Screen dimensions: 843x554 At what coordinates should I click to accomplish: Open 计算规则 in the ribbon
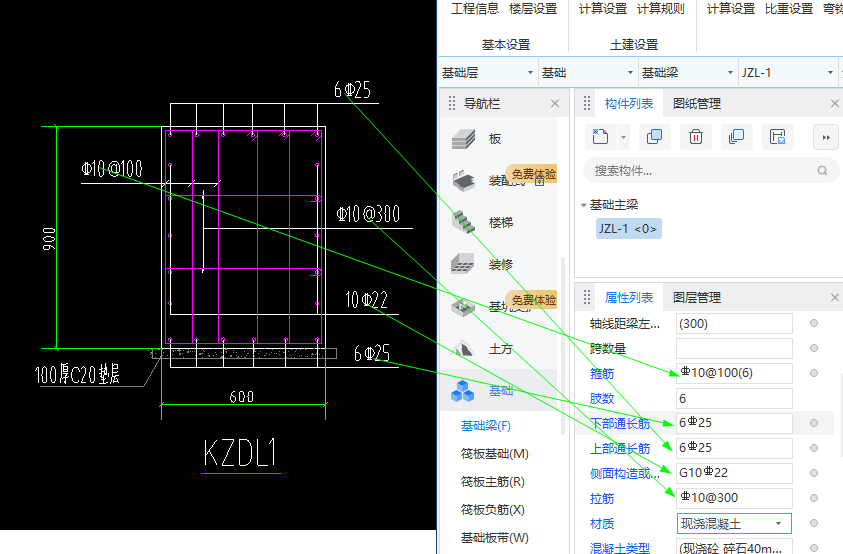(x=661, y=9)
